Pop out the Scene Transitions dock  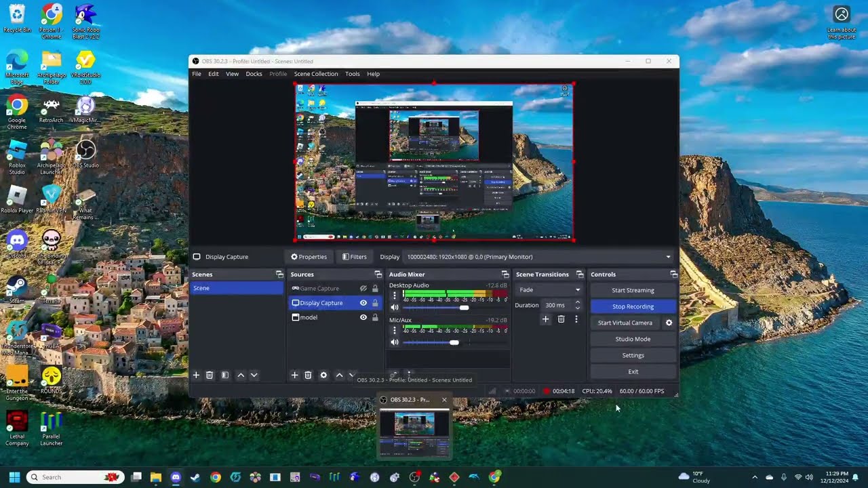coord(579,274)
